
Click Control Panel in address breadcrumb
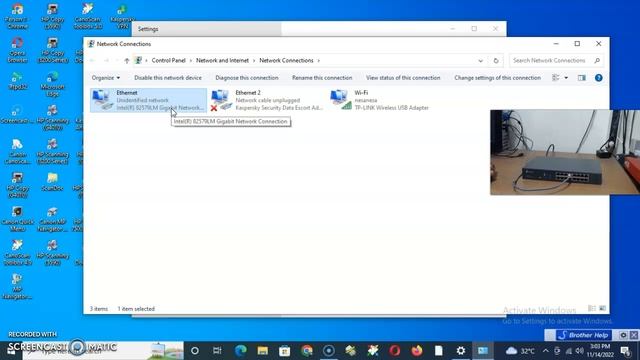tap(169, 60)
